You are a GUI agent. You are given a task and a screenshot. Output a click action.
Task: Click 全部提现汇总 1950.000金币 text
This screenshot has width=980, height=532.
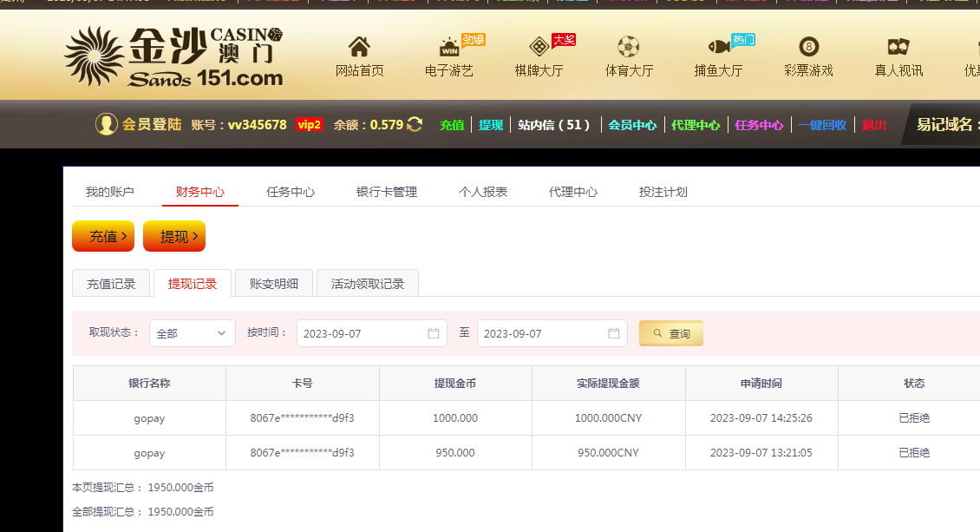point(143,511)
